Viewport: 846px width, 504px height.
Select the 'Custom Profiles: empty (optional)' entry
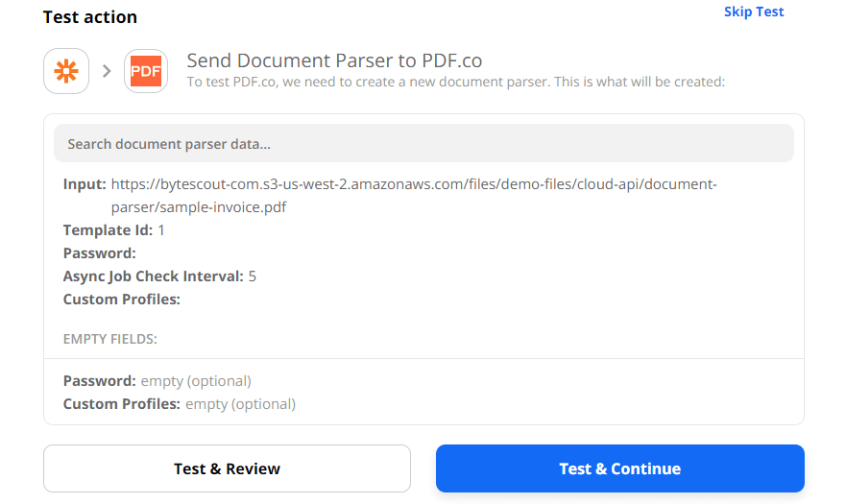[x=180, y=404]
